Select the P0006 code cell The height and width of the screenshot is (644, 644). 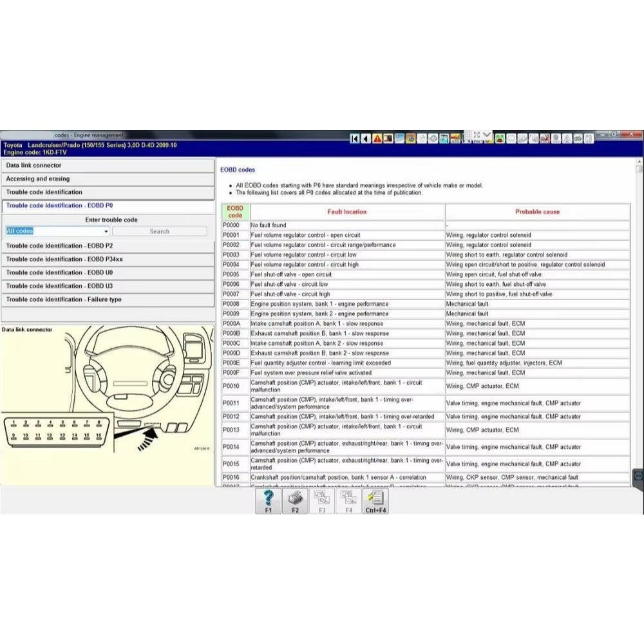point(235,285)
